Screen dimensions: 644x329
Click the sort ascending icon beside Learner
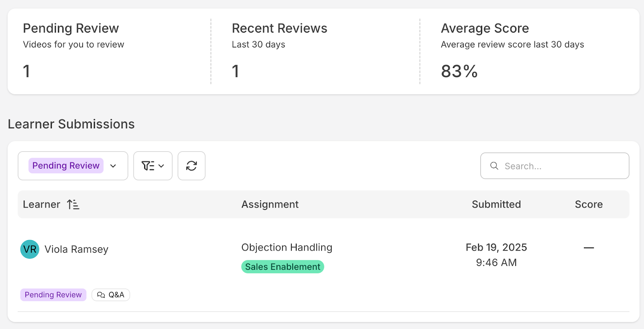click(x=73, y=204)
